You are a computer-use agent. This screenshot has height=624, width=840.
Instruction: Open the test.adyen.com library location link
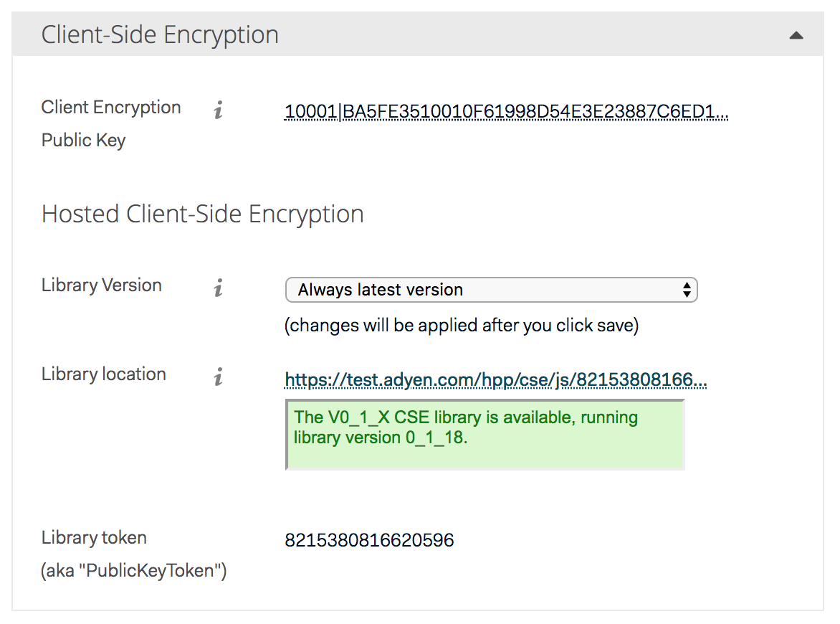496,380
